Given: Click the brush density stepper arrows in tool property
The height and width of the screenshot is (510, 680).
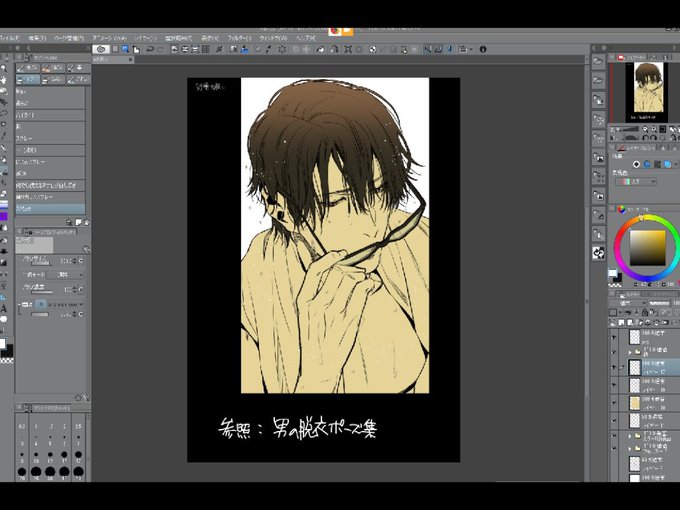Looking at the screenshot, I should point(75,289).
